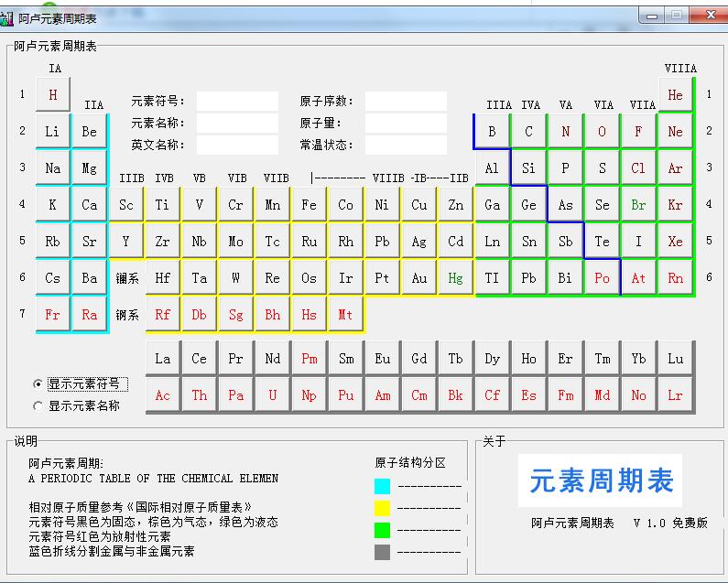Click the 原子量 input field
The height and width of the screenshot is (583, 728).
406,123
